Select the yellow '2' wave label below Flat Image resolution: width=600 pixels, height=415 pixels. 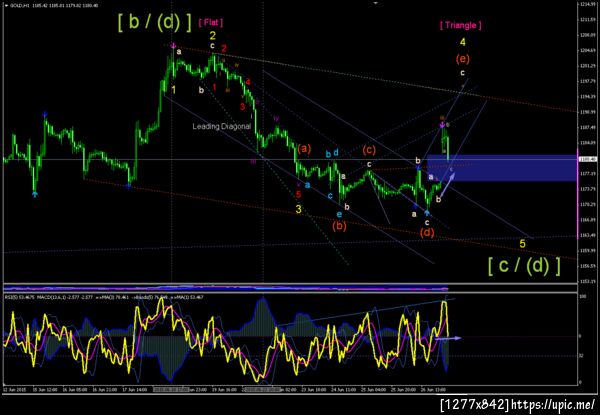pyautogui.click(x=212, y=36)
